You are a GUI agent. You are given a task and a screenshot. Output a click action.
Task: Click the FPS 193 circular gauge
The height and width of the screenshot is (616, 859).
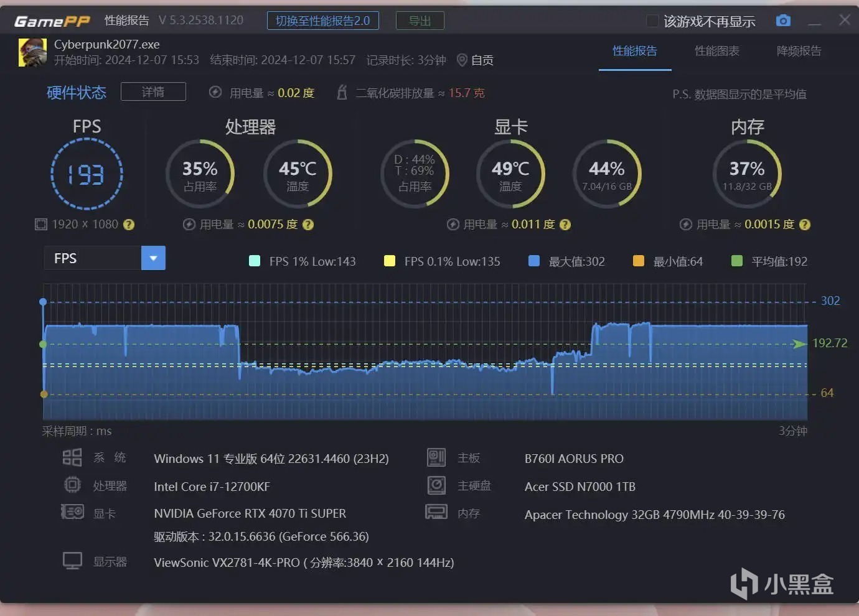pos(87,174)
